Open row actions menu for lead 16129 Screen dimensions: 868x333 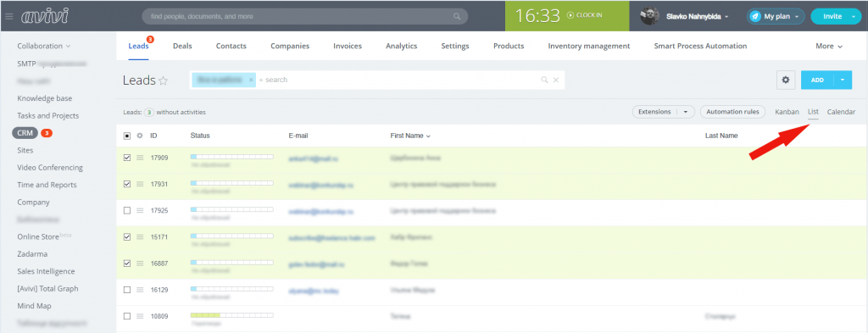click(x=140, y=290)
